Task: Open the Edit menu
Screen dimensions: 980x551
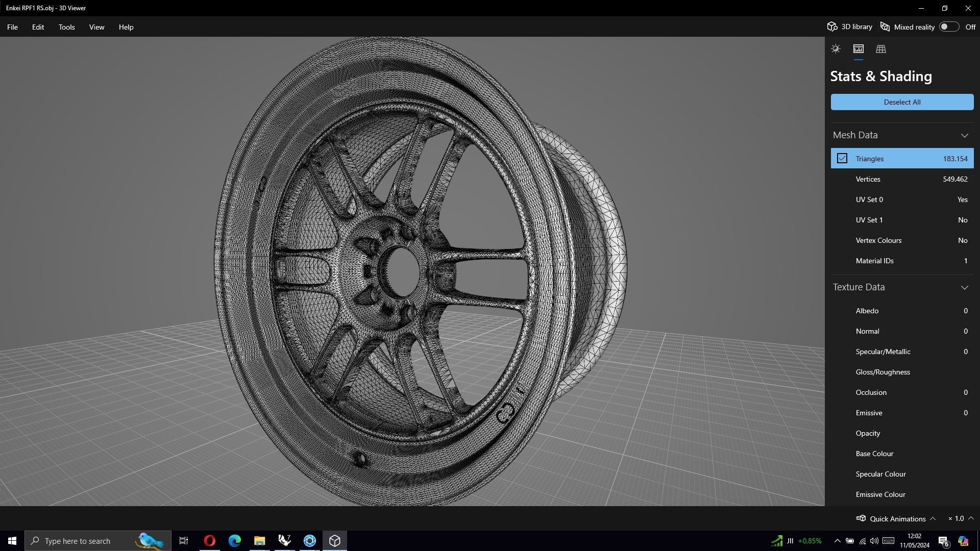Action: coord(38,27)
